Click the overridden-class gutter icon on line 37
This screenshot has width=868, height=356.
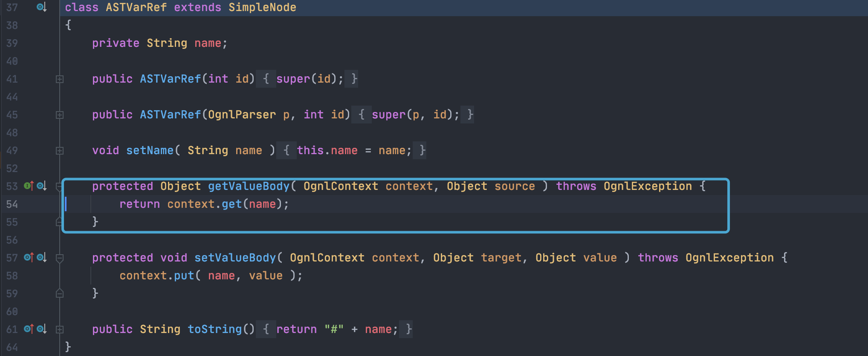(x=41, y=7)
